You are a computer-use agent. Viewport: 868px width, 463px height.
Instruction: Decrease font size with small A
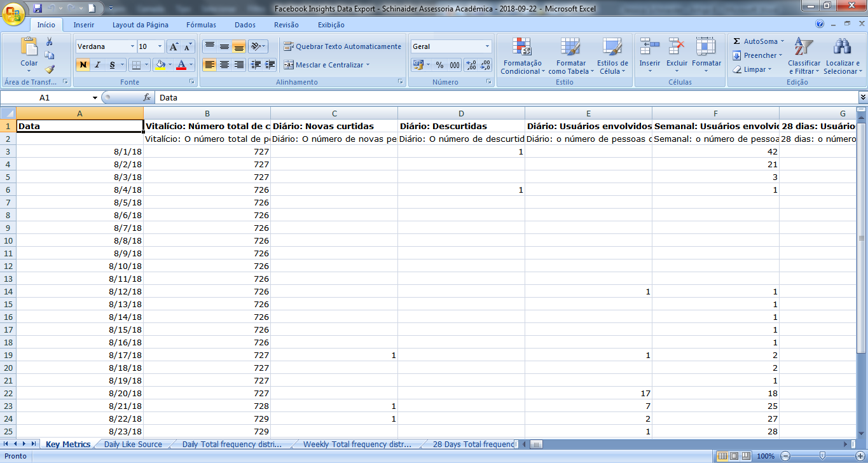pyautogui.click(x=188, y=46)
